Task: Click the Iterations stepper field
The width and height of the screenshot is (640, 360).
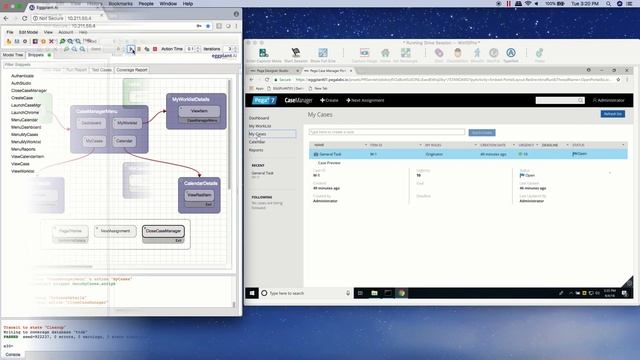Action: point(230,49)
